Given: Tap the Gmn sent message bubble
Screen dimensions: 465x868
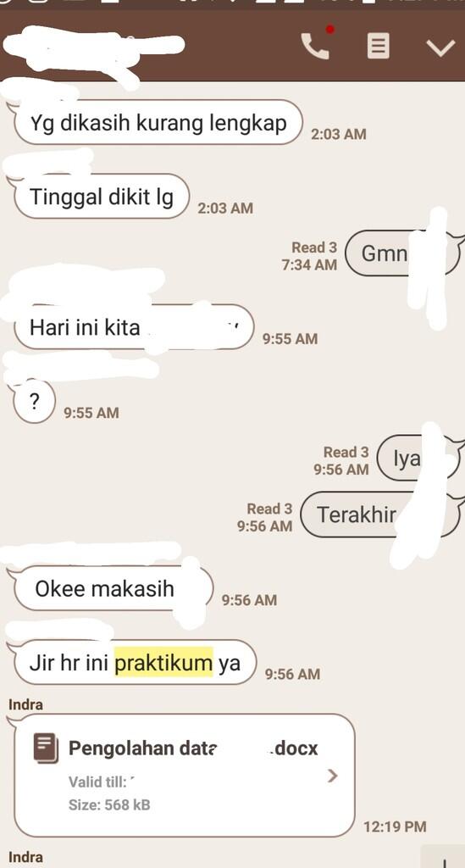Looking at the screenshot, I should tap(402, 253).
